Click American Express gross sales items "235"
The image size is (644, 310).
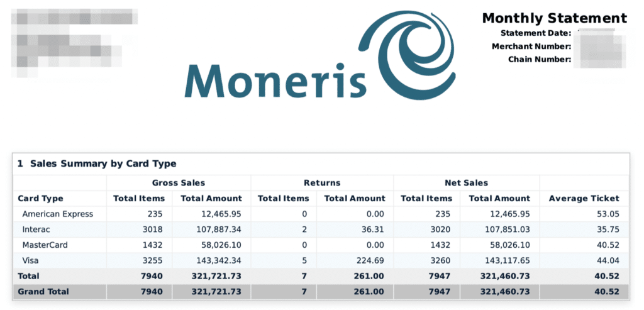coord(155,214)
